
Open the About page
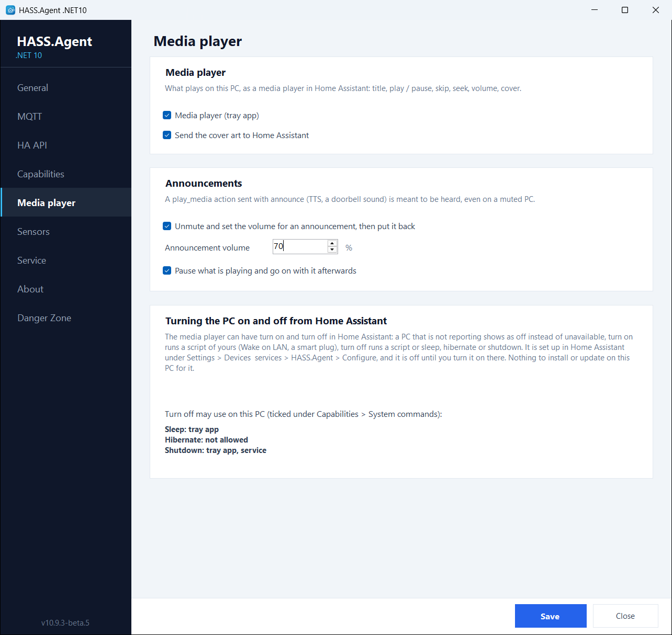coord(66,289)
